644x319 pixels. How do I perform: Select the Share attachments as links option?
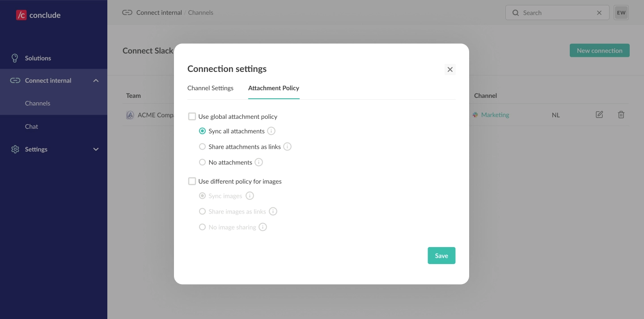pos(202,147)
